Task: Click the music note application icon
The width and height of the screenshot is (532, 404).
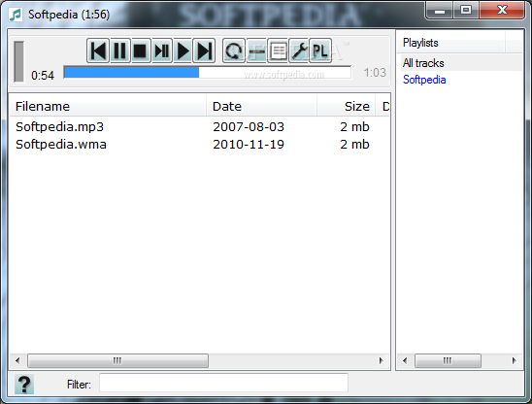Action: pos(16,15)
